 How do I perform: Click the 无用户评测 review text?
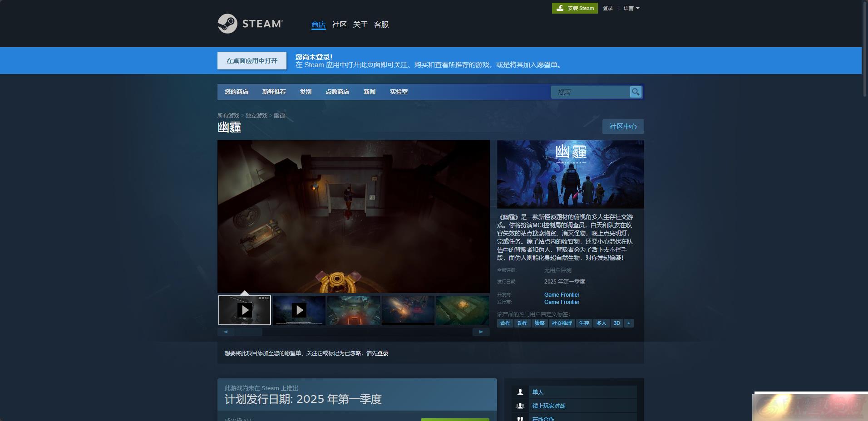point(558,270)
